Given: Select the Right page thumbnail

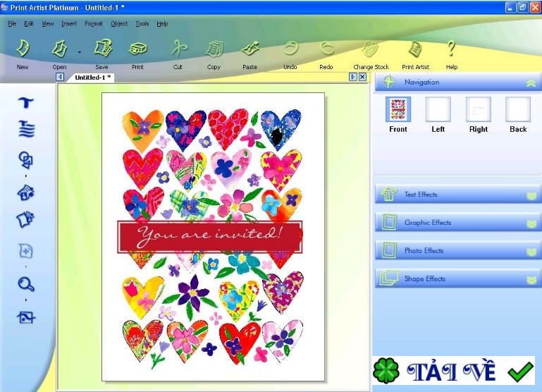Looking at the screenshot, I should 479,109.
